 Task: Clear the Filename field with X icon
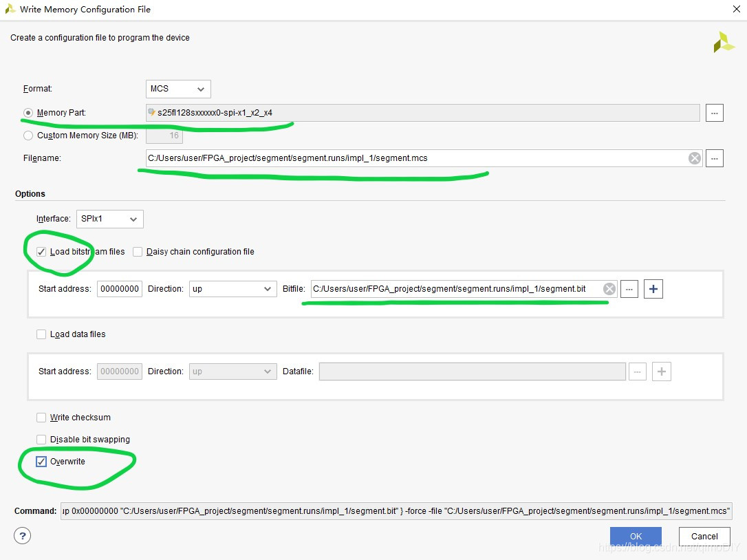click(x=695, y=158)
